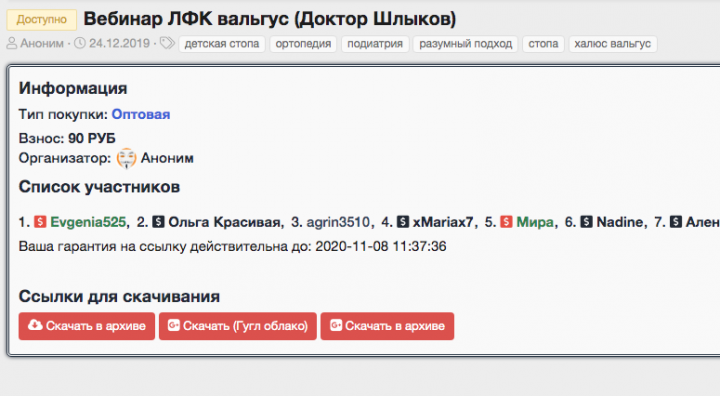Click the clock icon next to 24.12.2019
This screenshot has height=396, width=720.
coord(80,43)
